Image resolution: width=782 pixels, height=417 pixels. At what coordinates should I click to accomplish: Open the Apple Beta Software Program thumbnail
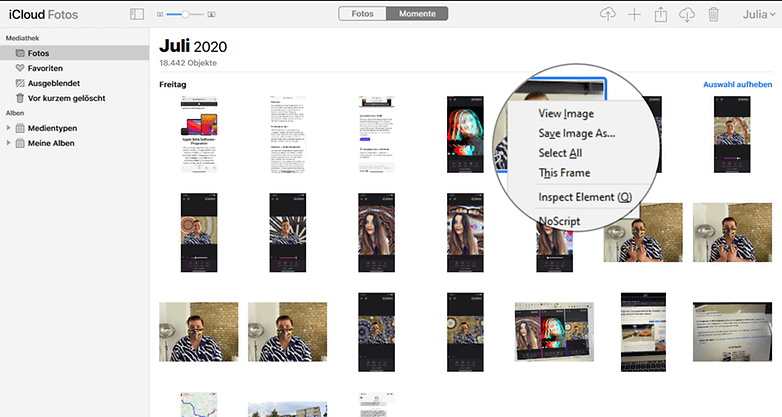click(198, 135)
